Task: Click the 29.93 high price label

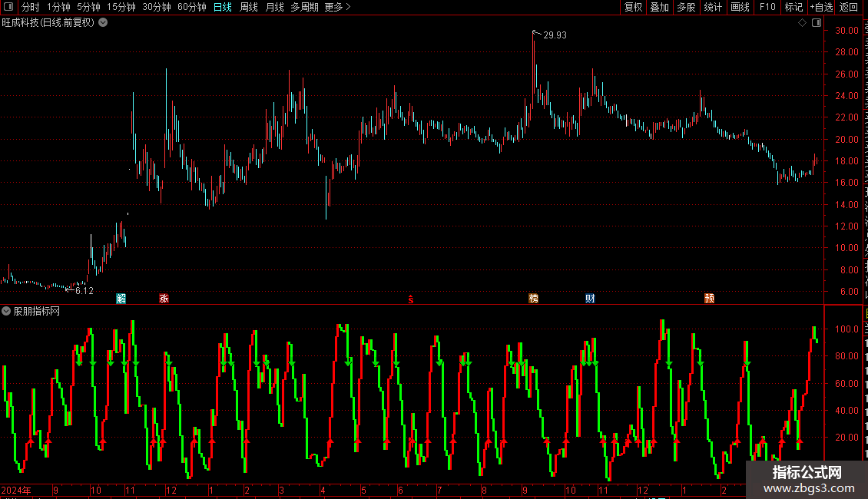Action: [555, 35]
